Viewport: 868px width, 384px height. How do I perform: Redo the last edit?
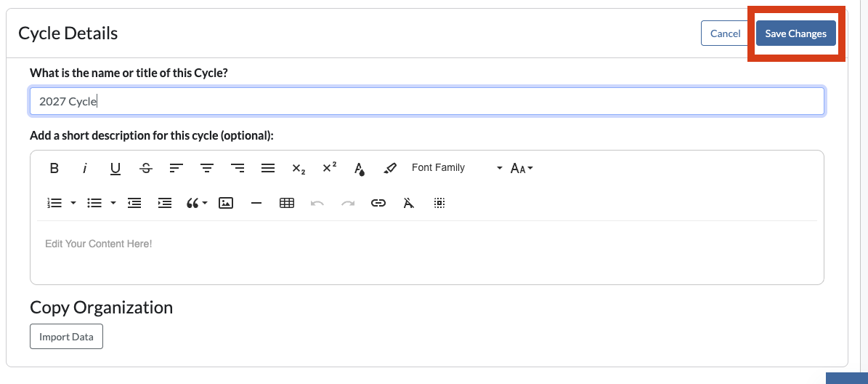point(348,204)
